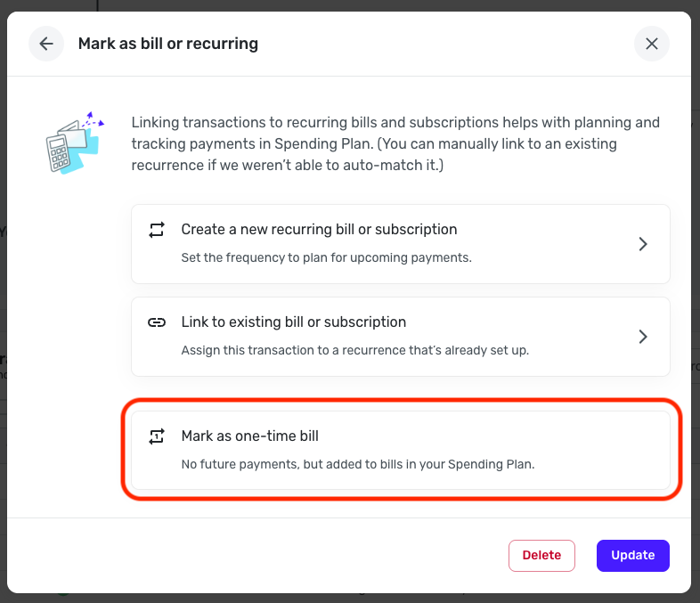The image size is (700, 603).
Task: Click the one-time bill icon
Action: click(x=157, y=436)
